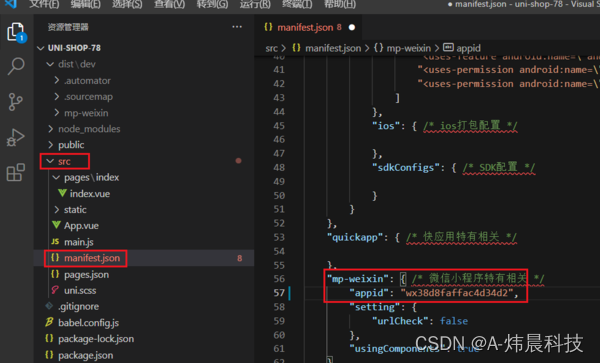
Task: Open the 运行(R) menu
Action: 255,4
